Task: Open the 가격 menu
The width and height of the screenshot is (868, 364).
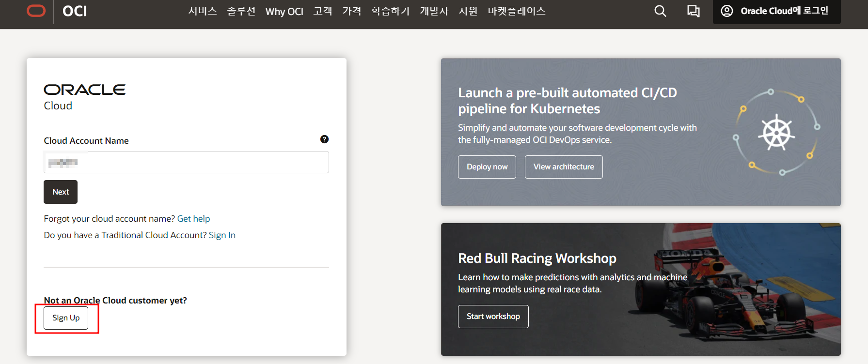Action: coord(352,11)
